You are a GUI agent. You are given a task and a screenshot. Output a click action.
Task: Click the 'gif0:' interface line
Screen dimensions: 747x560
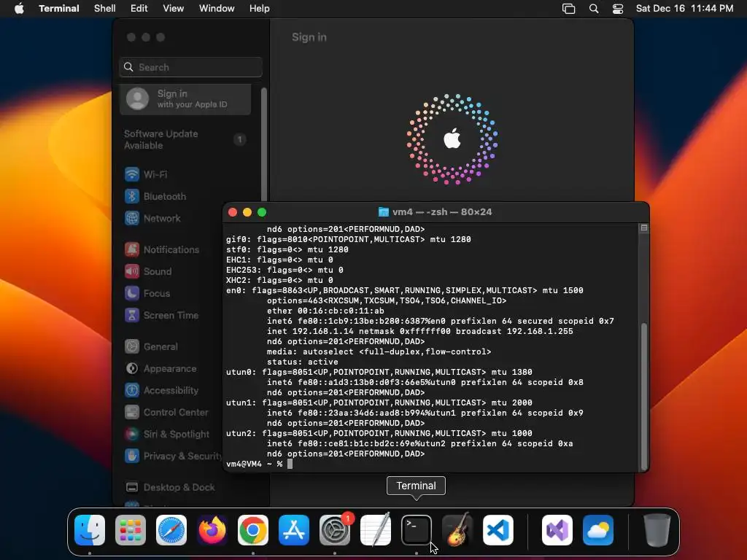348,239
